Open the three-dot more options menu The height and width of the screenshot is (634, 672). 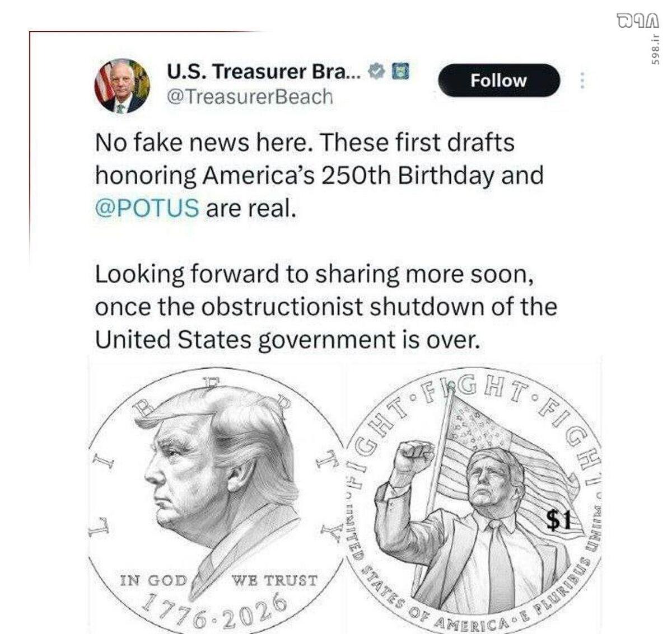point(582,81)
